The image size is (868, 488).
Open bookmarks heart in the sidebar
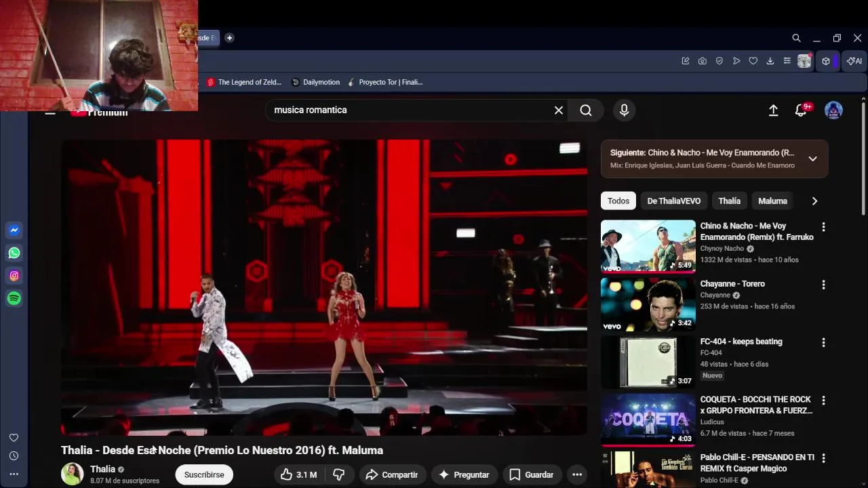(x=14, y=438)
